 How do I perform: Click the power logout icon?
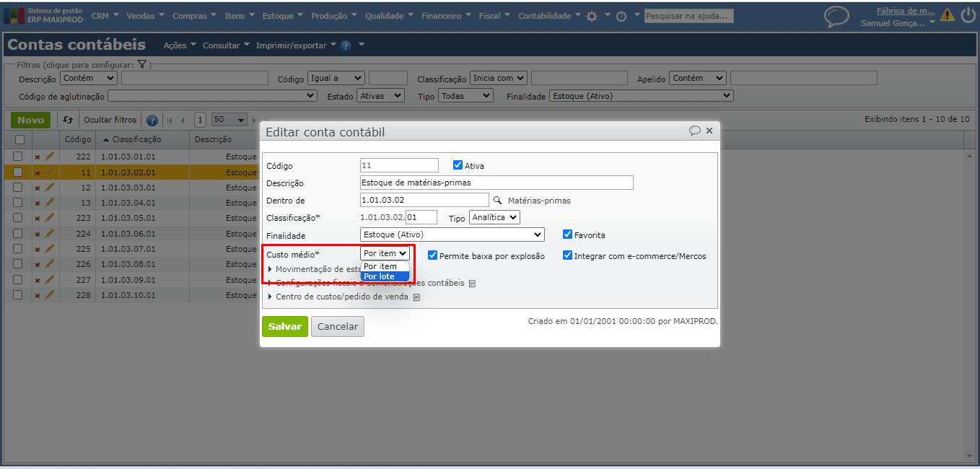[x=968, y=15]
